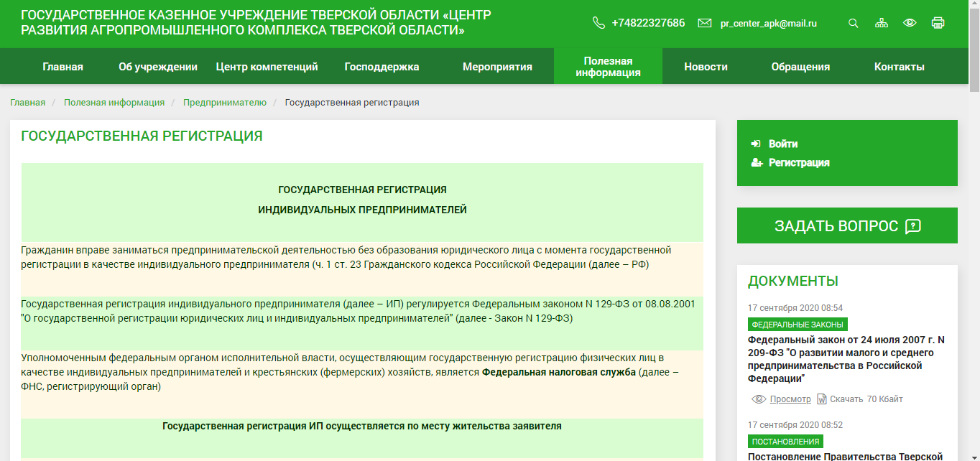Click the phone handset icon in header

[598, 23]
